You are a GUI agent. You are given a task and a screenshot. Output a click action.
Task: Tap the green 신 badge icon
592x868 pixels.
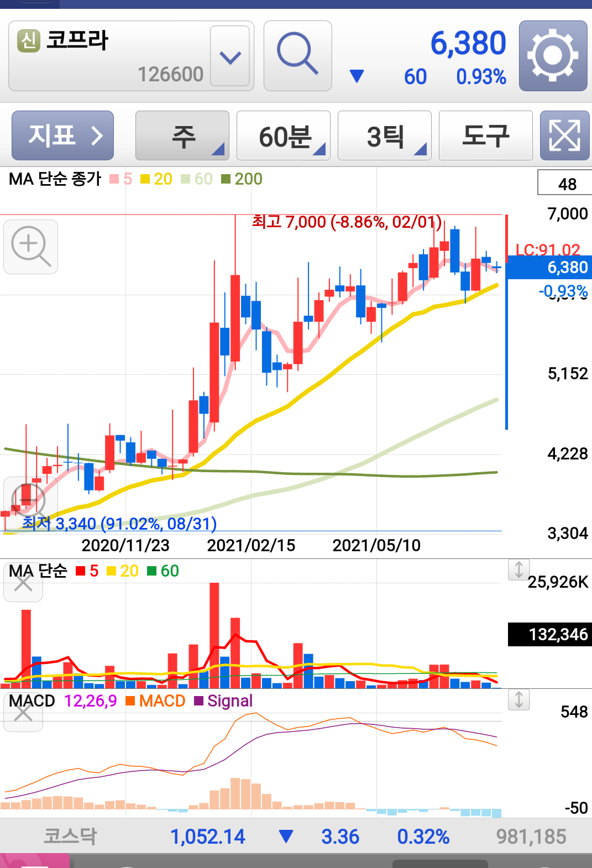pyautogui.click(x=29, y=41)
